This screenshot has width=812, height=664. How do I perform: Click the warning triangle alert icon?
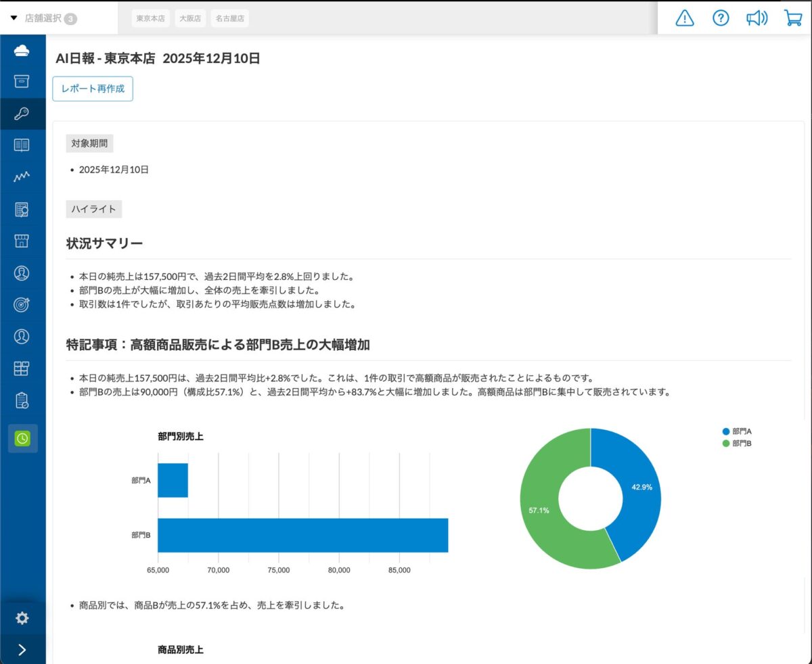coord(684,19)
